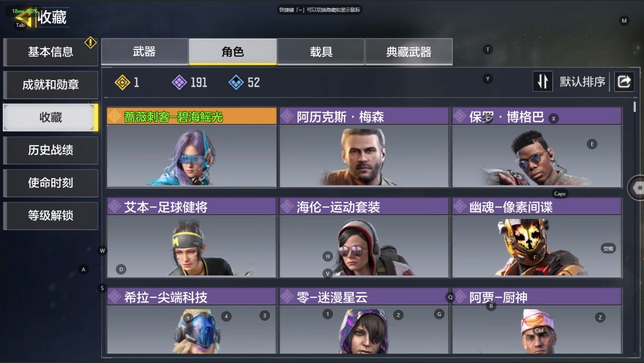
Task: Click the blue rare rarity icon showing 52
Action: click(x=236, y=83)
